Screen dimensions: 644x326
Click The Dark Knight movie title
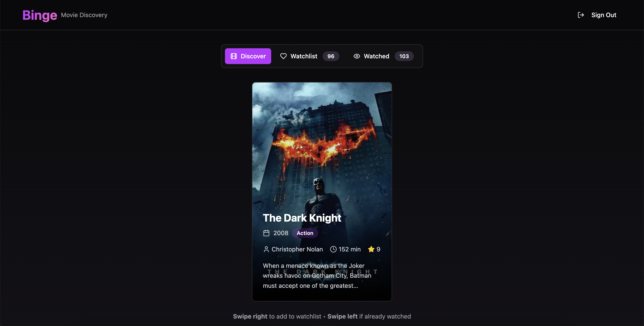coord(302,218)
